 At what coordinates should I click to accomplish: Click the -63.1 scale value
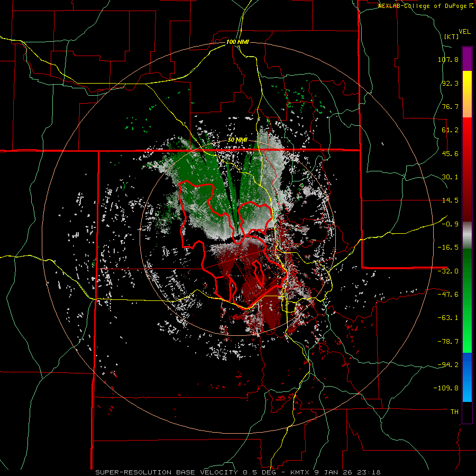448,318
